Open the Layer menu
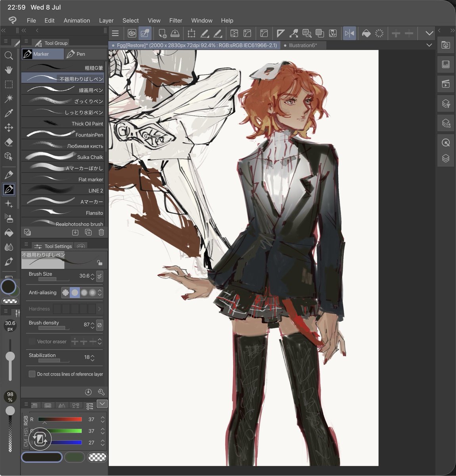 click(x=106, y=21)
